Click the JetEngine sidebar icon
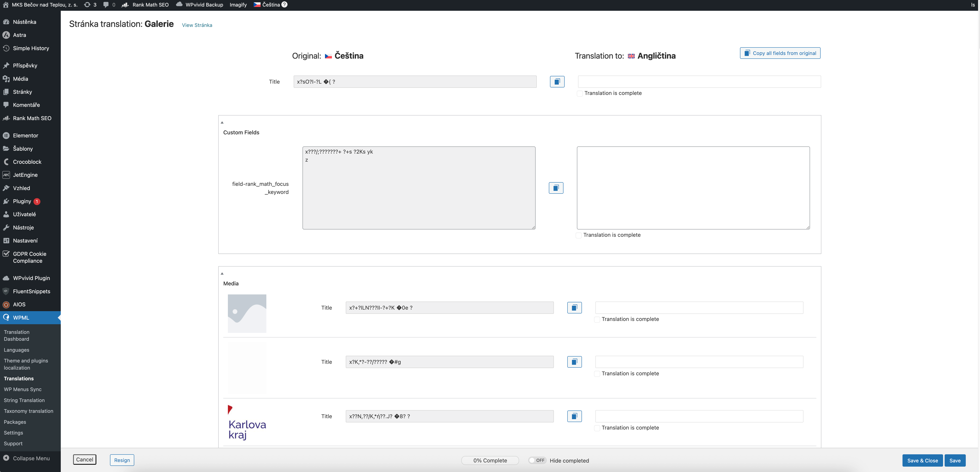Image resolution: width=980 pixels, height=472 pixels. [x=6, y=175]
